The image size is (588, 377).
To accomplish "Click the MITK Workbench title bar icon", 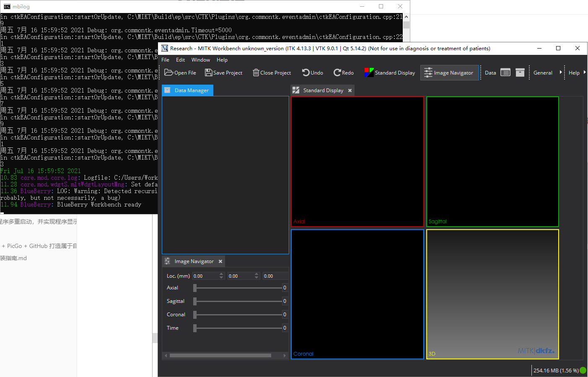I will [x=165, y=48].
